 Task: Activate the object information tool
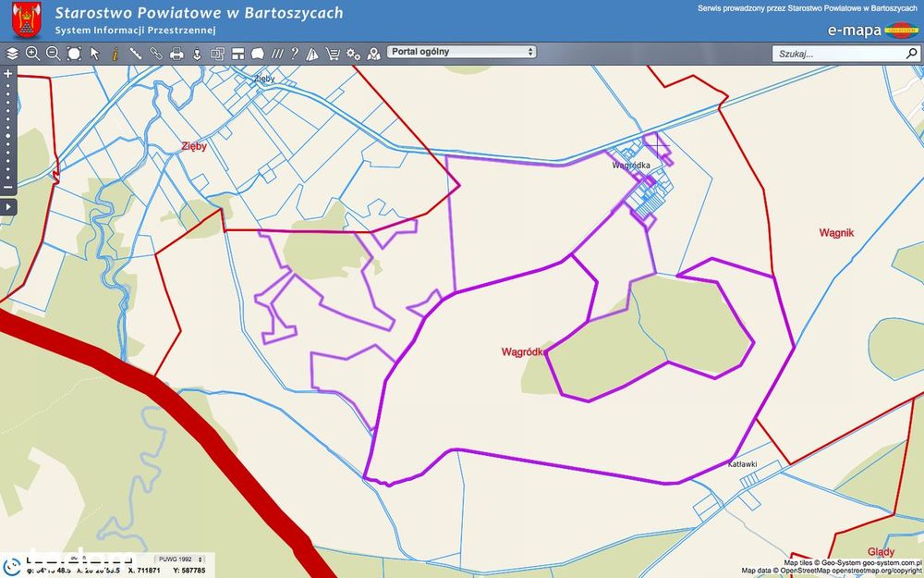(x=115, y=55)
